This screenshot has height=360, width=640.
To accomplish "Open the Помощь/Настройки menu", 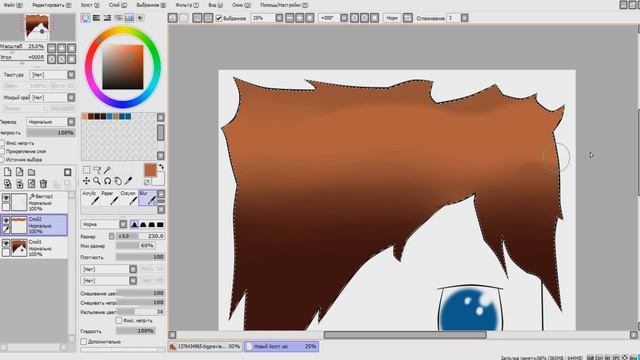I will [x=284, y=5].
